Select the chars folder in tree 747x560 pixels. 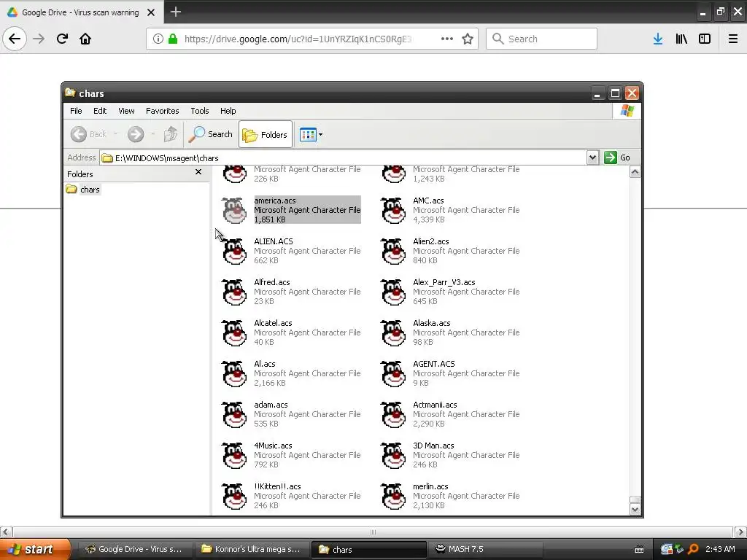pos(83,190)
